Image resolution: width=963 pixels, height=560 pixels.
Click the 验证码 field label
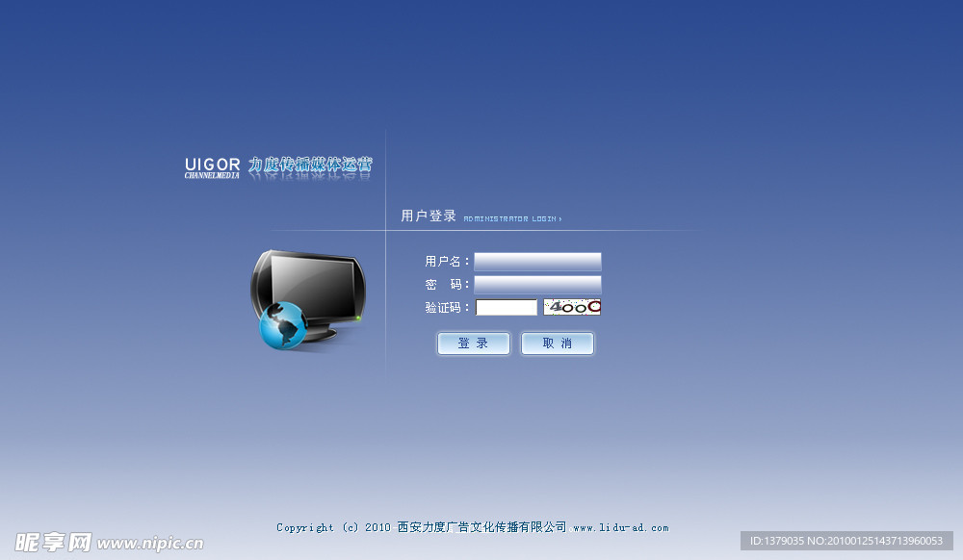point(447,308)
